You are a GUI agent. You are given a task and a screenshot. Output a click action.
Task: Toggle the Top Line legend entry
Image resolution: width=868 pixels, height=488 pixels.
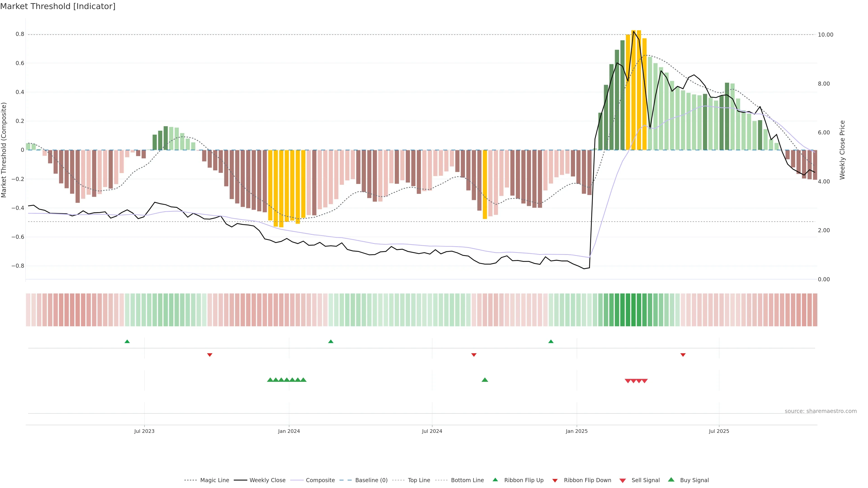(x=419, y=480)
